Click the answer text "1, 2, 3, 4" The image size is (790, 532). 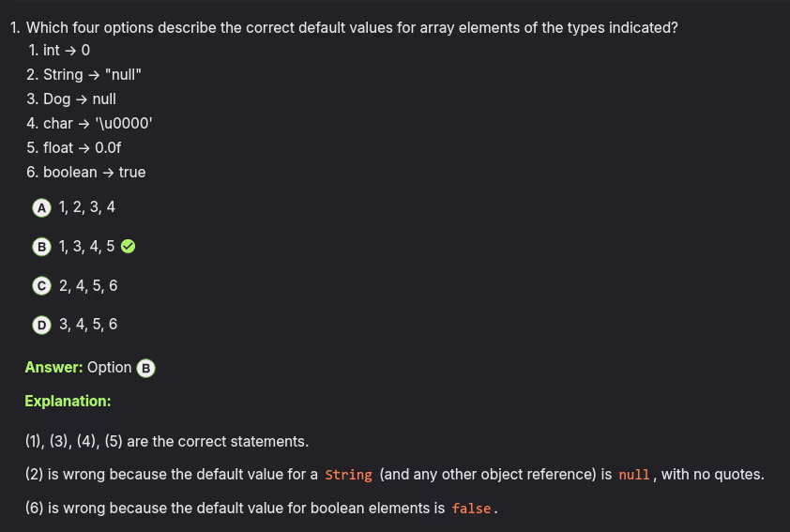(86, 207)
